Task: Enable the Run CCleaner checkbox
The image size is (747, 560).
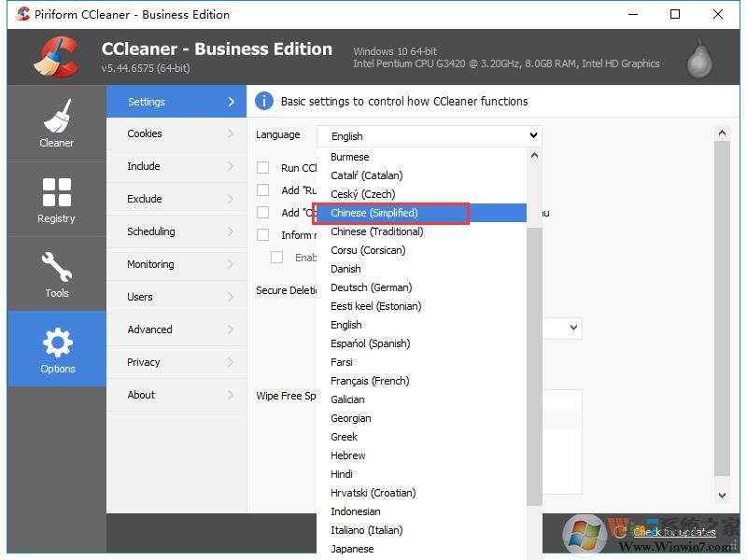Action: click(x=262, y=168)
